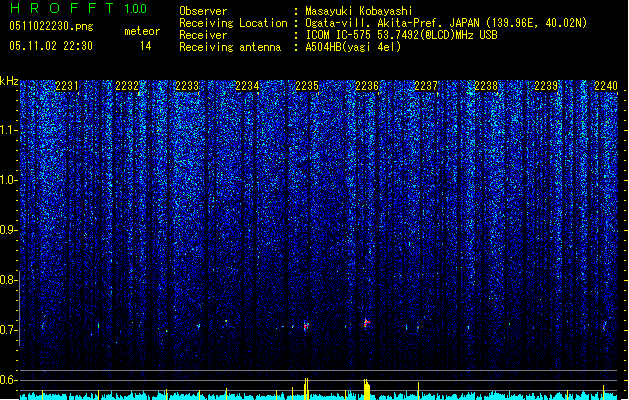Click the ICOM IC-575 receiver text
The height and width of the screenshot is (400, 629).
pyautogui.click(x=402, y=35)
